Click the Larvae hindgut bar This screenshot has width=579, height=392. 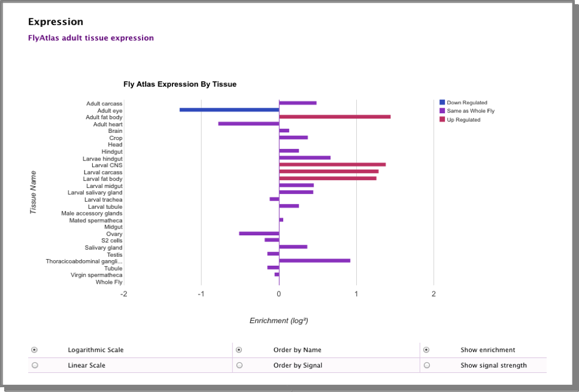click(305, 157)
